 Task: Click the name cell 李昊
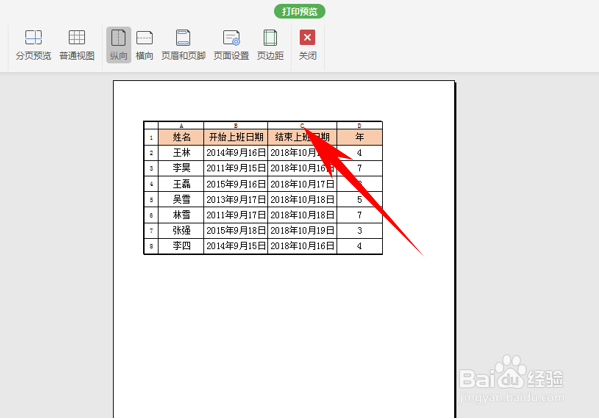tap(181, 168)
